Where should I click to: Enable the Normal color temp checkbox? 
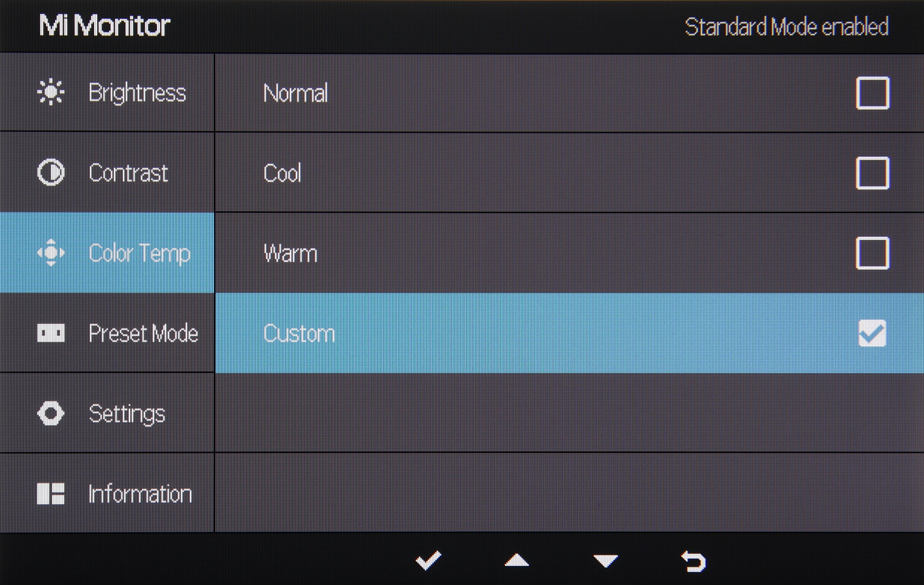click(872, 93)
